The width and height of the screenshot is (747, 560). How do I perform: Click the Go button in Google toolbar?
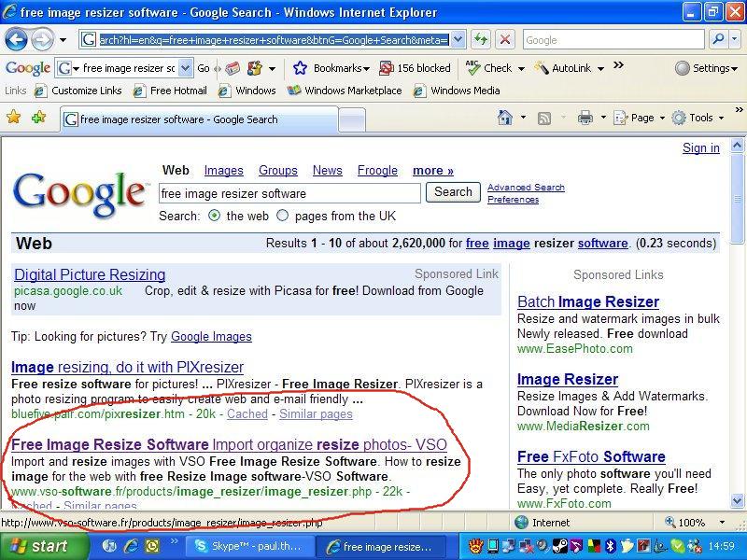[x=204, y=68]
